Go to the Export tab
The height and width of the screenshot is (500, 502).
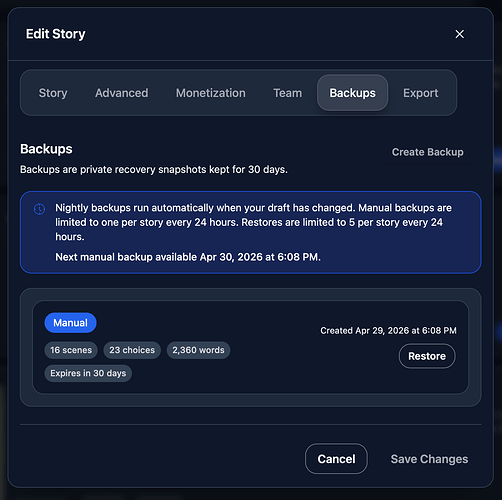click(x=421, y=93)
